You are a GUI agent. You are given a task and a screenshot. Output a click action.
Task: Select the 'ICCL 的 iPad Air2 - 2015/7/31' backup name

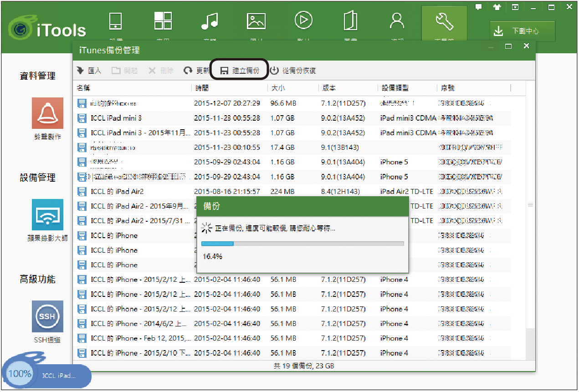(x=139, y=221)
